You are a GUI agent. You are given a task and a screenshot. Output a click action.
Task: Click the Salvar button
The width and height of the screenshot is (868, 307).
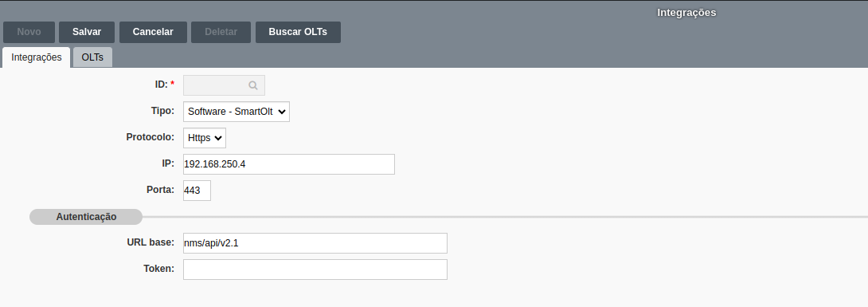coord(87,32)
